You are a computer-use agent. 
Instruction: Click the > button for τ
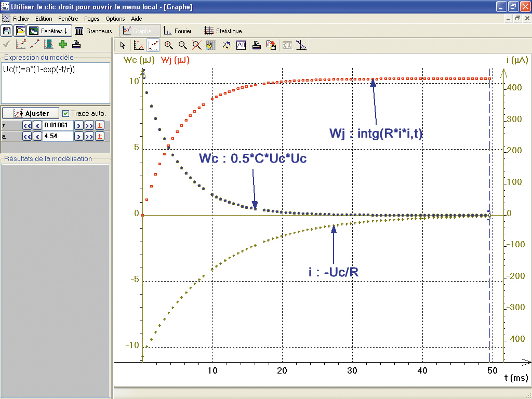[79, 126]
